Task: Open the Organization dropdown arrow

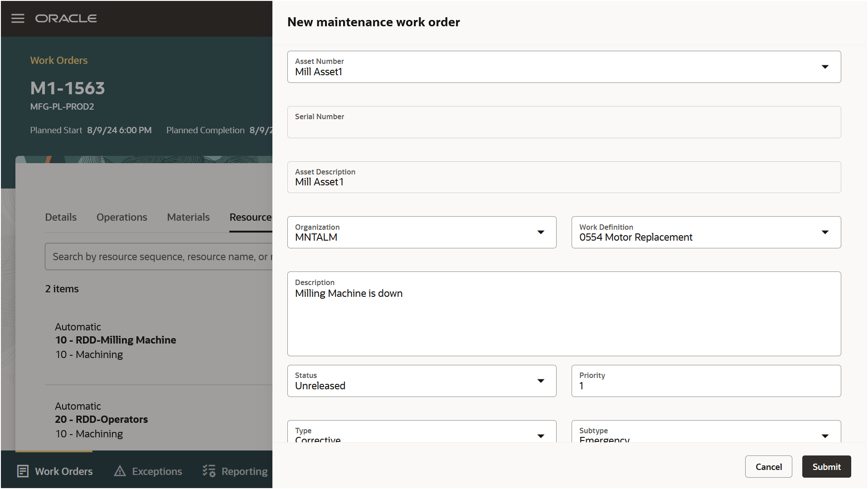Action: [x=541, y=232]
